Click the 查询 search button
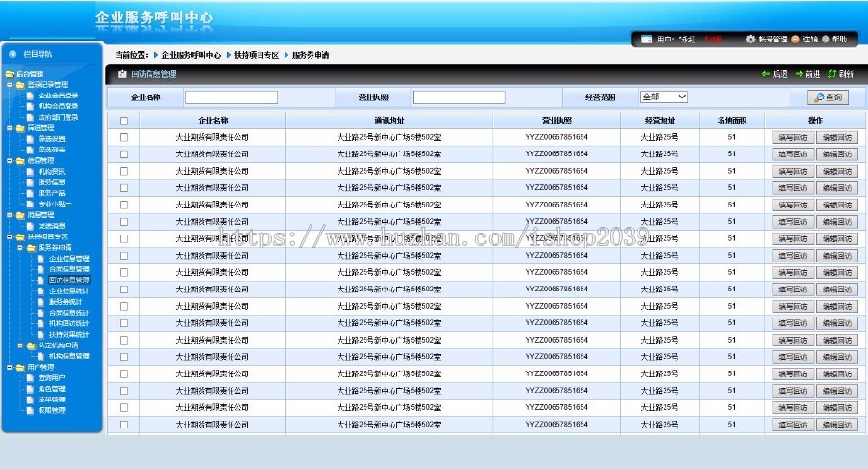Screen dimensions: 868x469 pyautogui.click(x=828, y=97)
